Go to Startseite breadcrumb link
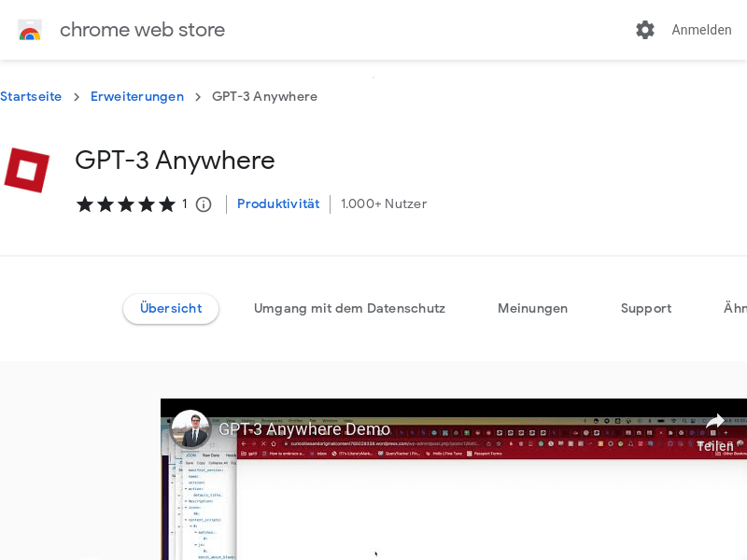Image resolution: width=747 pixels, height=560 pixels. [x=31, y=97]
